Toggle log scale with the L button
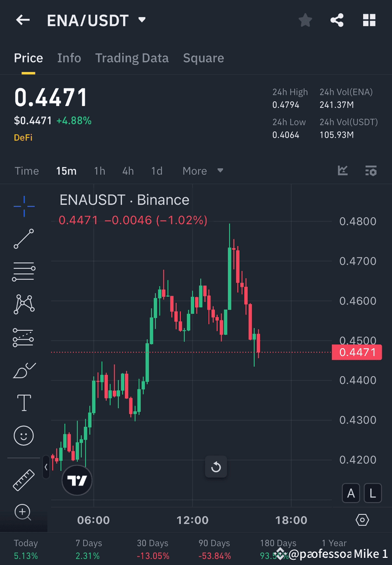Viewport: 392px width, 565px height. 373,493
